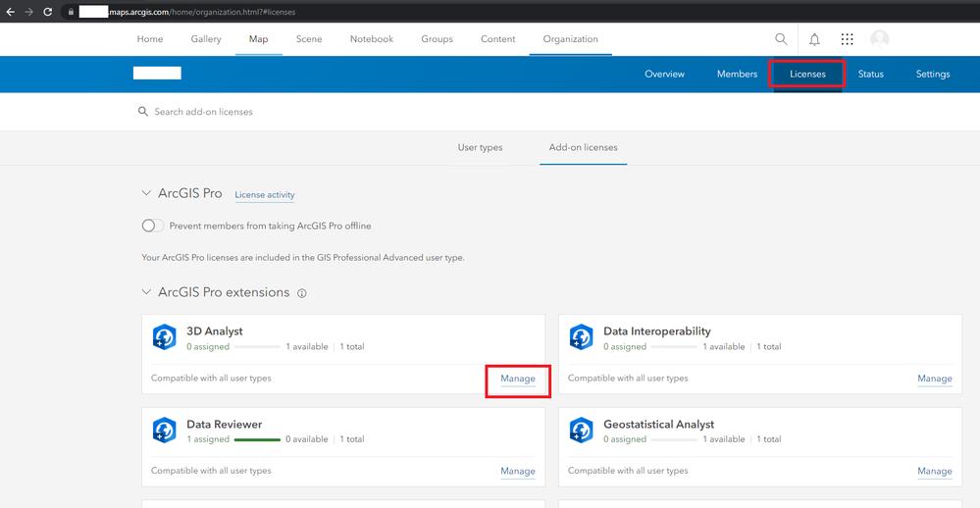Switch to the Members tab
This screenshot has height=508, width=980.
coord(738,74)
